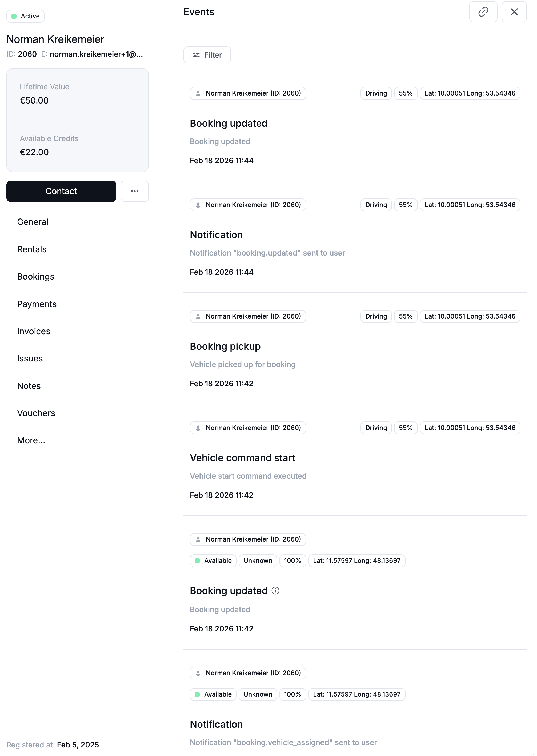Click the Active status badge
The height and width of the screenshot is (756, 537).
click(x=25, y=16)
